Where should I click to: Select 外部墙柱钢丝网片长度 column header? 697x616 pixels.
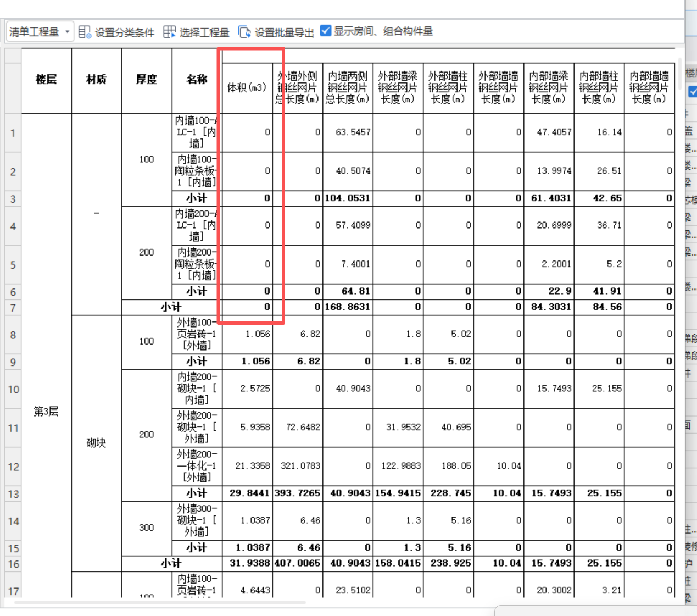coord(448,87)
